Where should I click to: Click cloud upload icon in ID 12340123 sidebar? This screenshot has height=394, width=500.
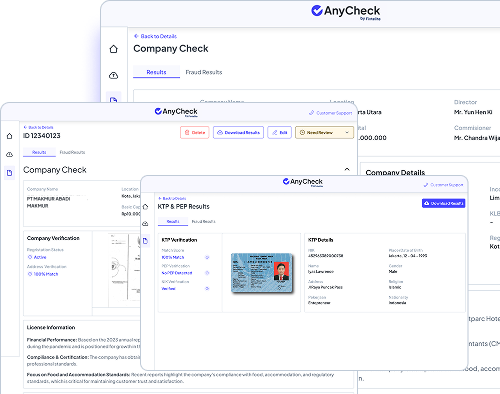pyautogui.click(x=9, y=154)
